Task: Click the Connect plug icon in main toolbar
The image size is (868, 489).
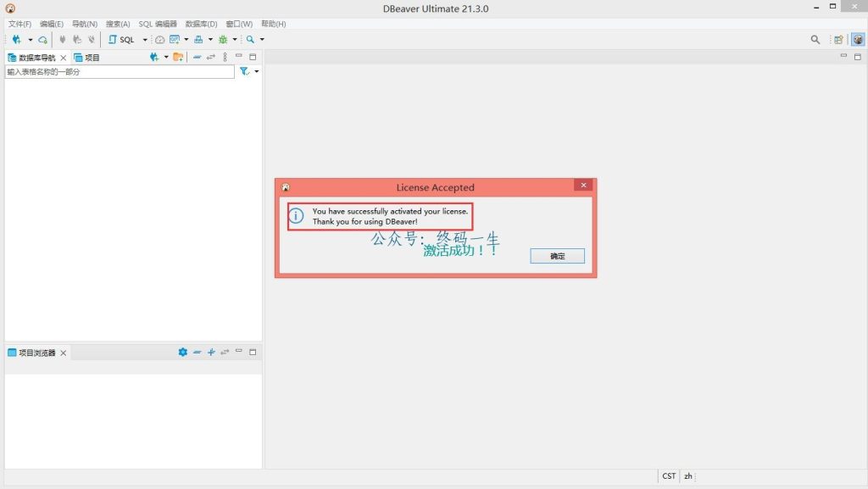Action: pos(63,39)
